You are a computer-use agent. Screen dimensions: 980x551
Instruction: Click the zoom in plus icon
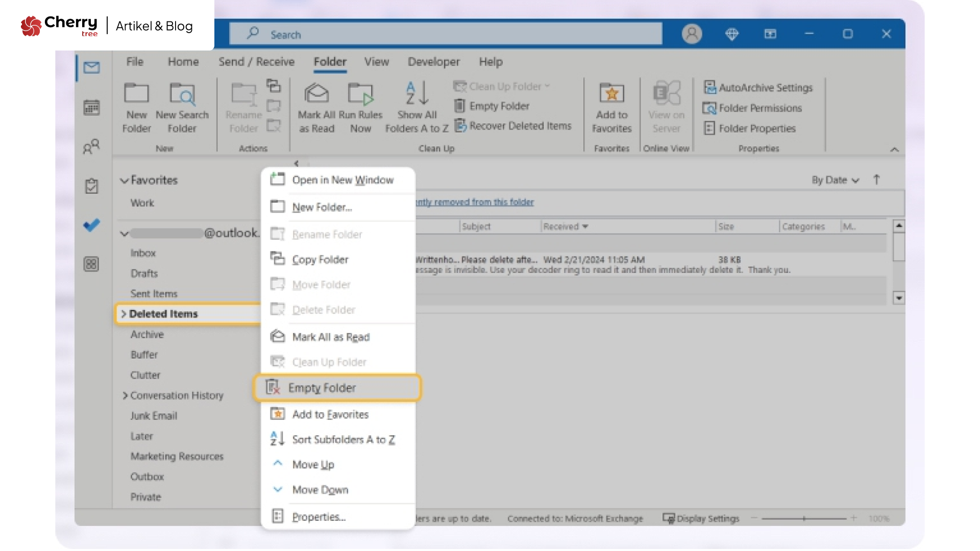[853, 518]
